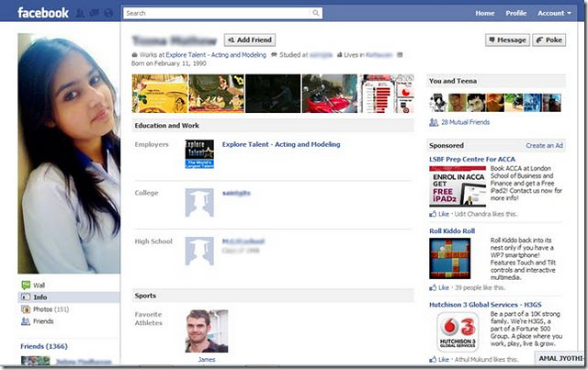Open the blurred high school link
Screen dimensions: 588x370
243,241
